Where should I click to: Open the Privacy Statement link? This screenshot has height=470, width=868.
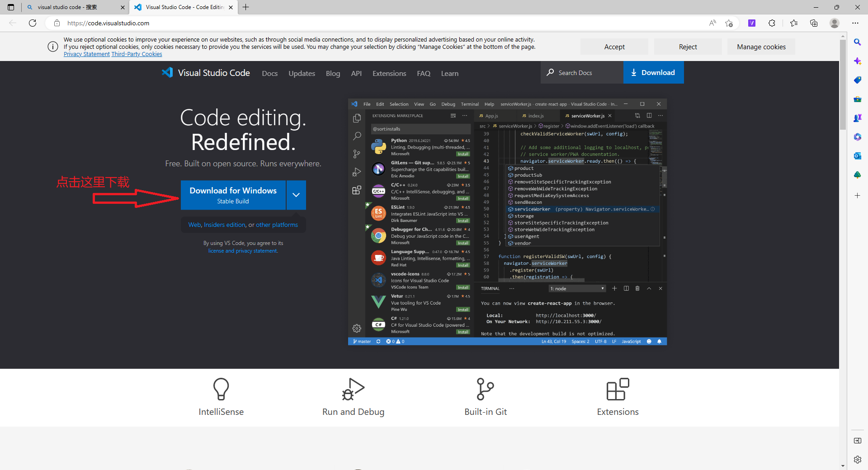[87, 54]
